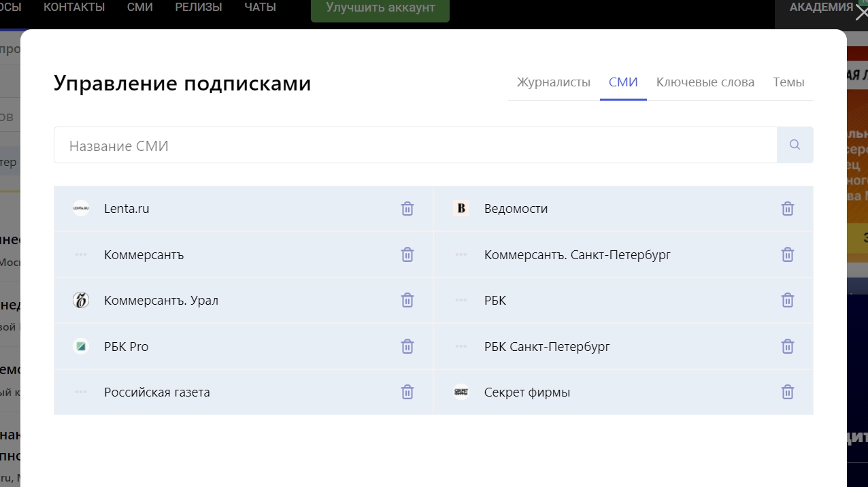Remove the Секрет фирмы subscription
The image size is (868, 487).
(x=787, y=392)
